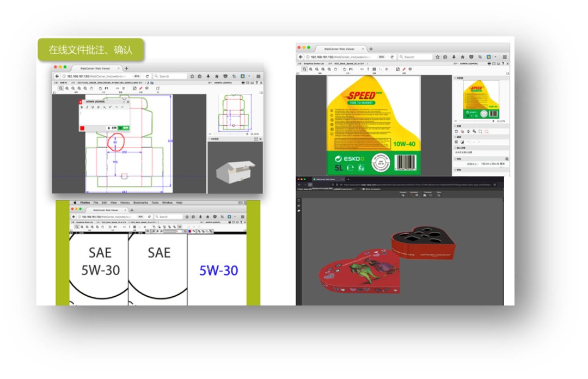Screen dimensions: 588x379
Task: Toggle Show Annotations checkbox in heart box viewer
Action: tap(363, 189)
